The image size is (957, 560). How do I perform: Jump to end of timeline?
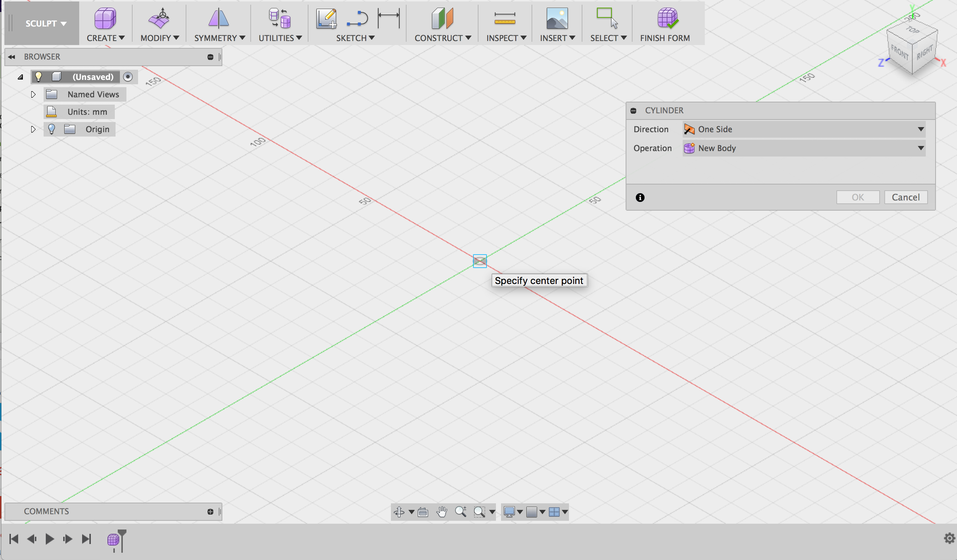(86, 539)
